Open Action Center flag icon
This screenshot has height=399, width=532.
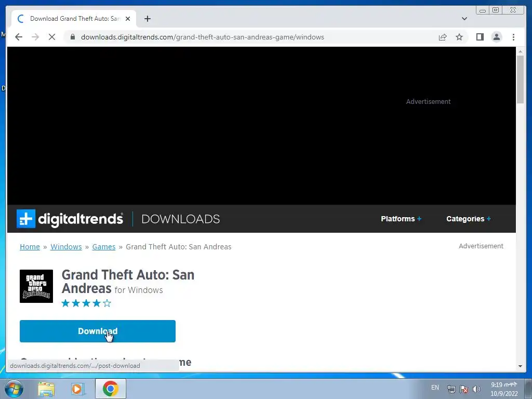click(464, 389)
